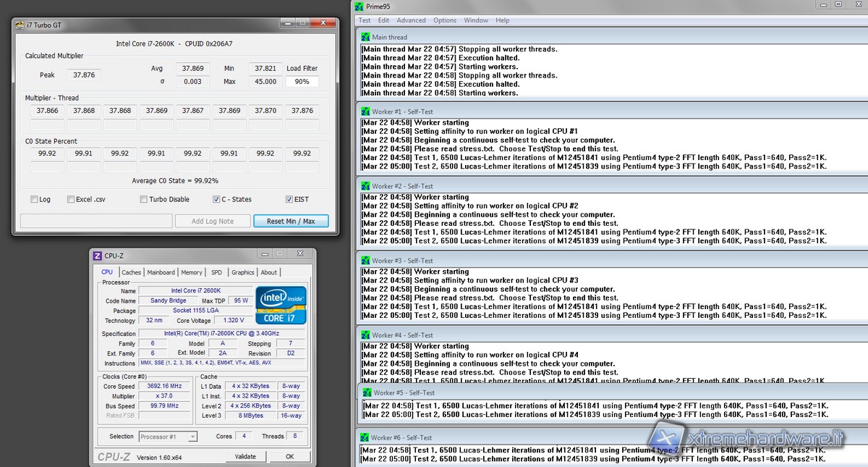
Task: Open the Advanced menu in Prime95
Action: click(411, 20)
